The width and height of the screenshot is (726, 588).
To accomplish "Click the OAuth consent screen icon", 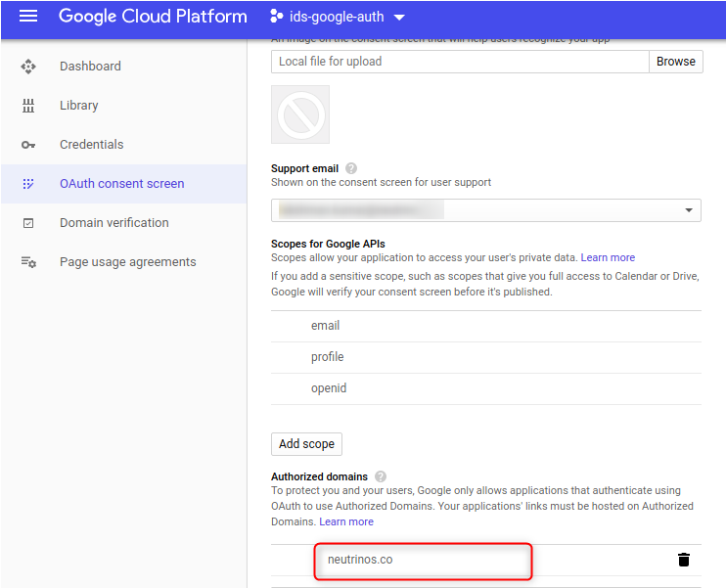I will point(28,184).
